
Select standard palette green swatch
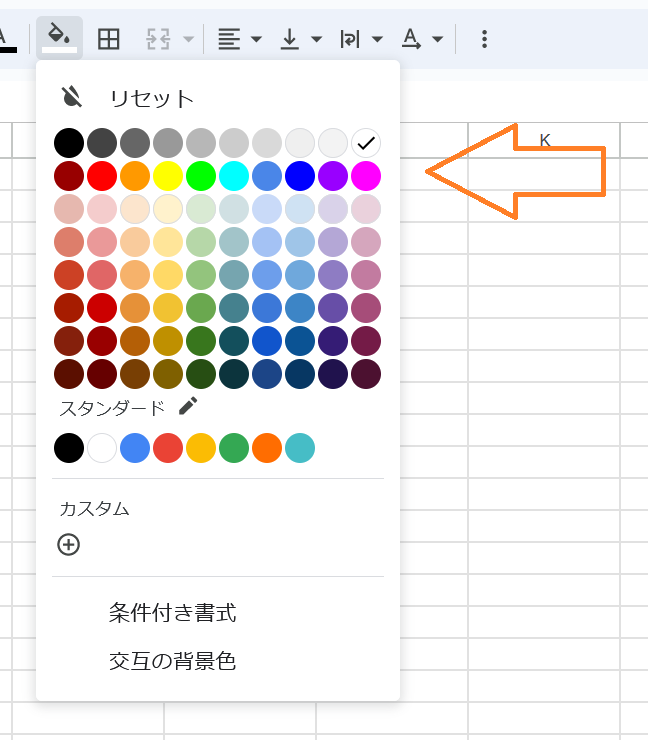click(234, 448)
